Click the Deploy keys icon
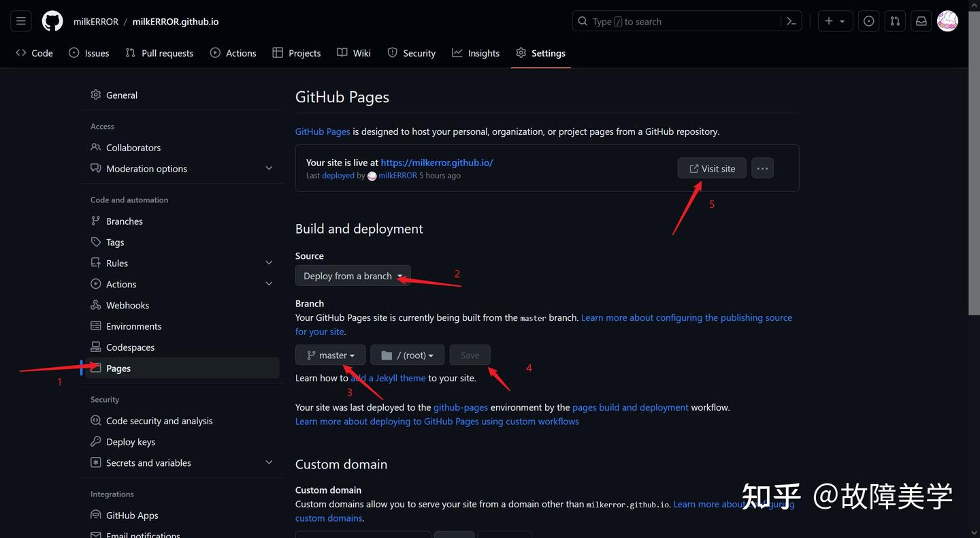The height and width of the screenshot is (538, 980). click(x=96, y=441)
